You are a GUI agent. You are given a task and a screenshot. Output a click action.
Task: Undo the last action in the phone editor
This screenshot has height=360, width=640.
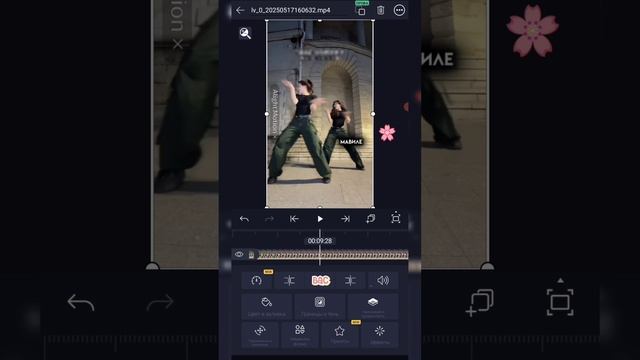point(244,219)
